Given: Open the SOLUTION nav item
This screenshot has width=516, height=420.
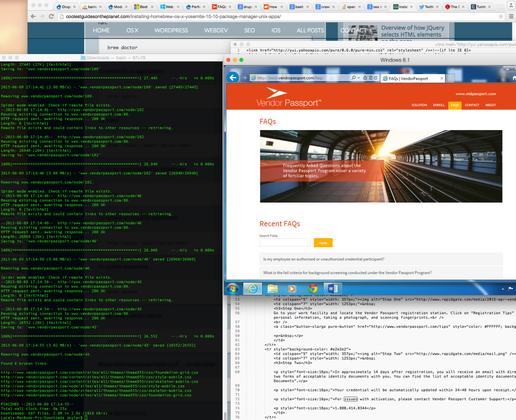Looking at the screenshot, I should point(419,105).
